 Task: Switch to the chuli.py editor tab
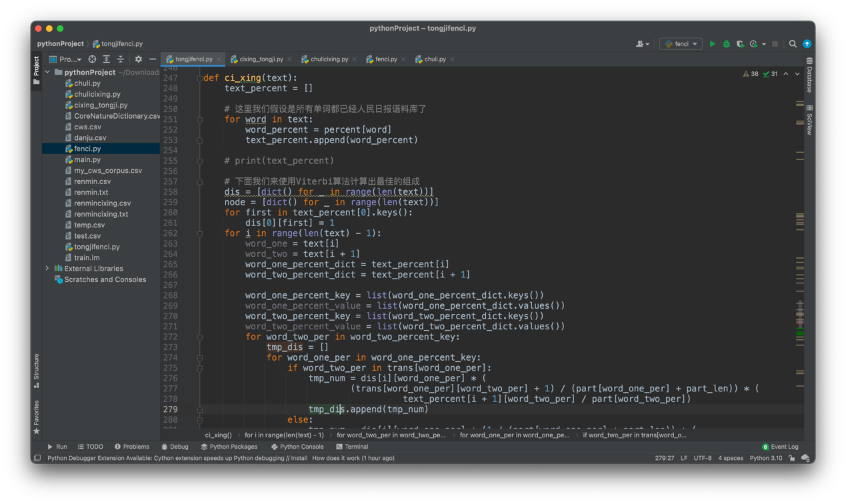[435, 59]
